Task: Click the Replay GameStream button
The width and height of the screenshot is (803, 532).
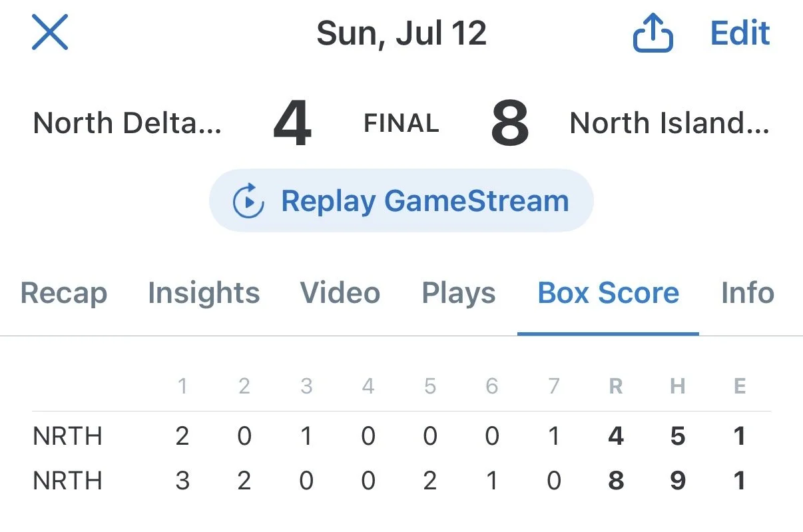Action: tap(401, 200)
